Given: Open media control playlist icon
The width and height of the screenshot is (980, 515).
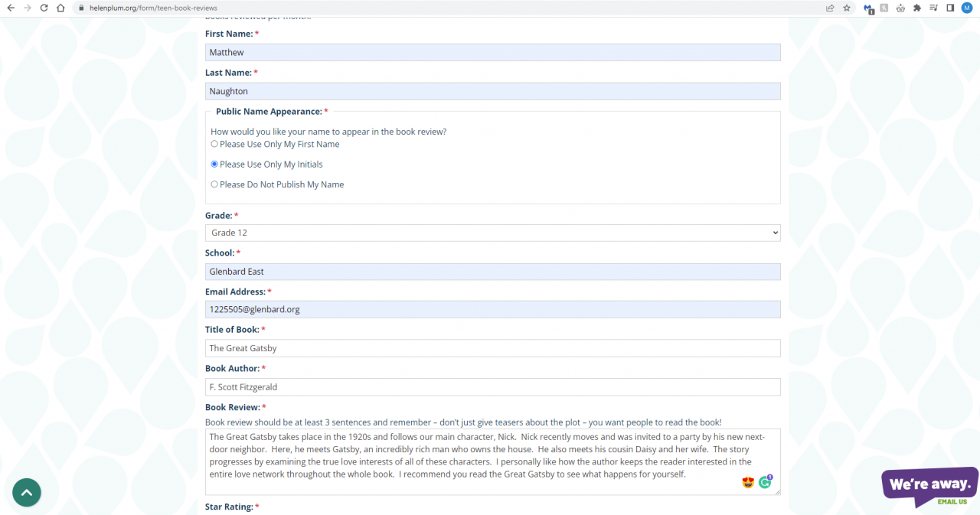Looking at the screenshot, I should coord(934,8).
